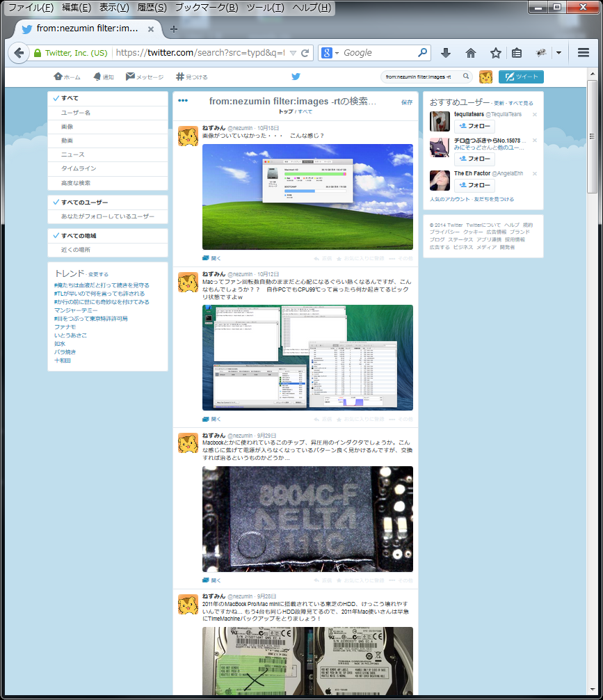Click the browser back arrow button
603x700 pixels.
point(18,53)
